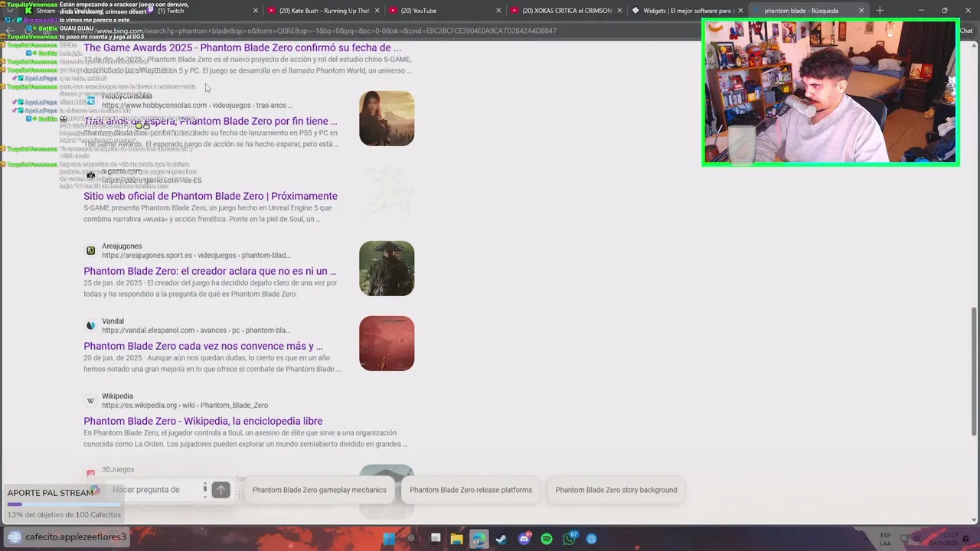The height and width of the screenshot is (551, 980).
Task: Open Vandal 'cada vez nos convence' result
Action: [203, 346]
